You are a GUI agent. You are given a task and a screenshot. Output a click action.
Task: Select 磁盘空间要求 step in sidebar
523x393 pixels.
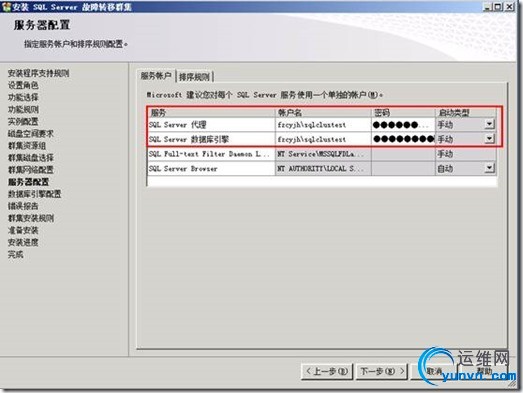click(x=31, y=133)
